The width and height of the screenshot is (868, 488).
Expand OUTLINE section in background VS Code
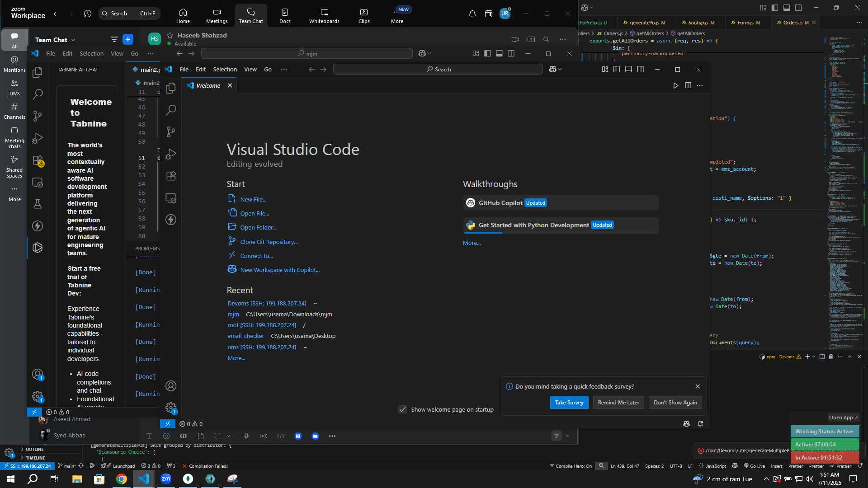click(34, 449)
